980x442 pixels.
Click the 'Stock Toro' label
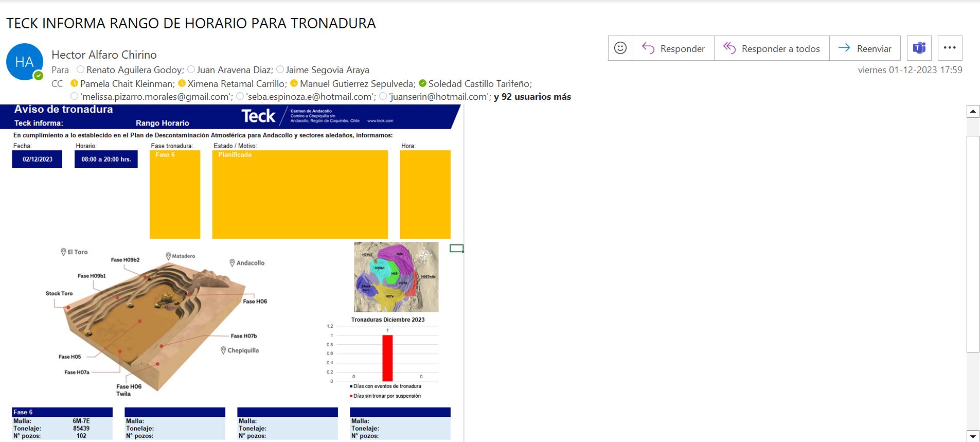point(59,293)
